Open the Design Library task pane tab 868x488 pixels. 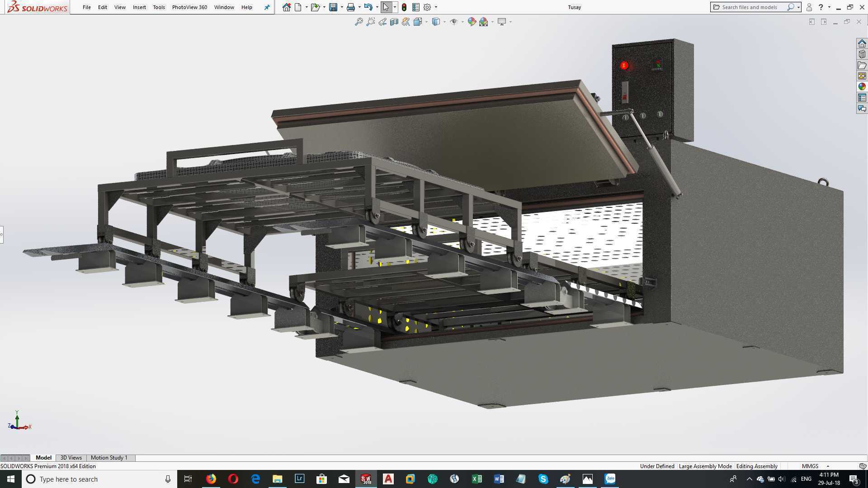862,54
